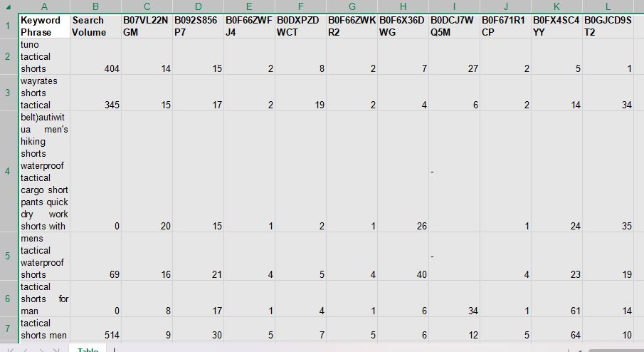Click the B0FX4SC4YY header cell
This screenshot has width=644, height=352.
tap(556, 26)
